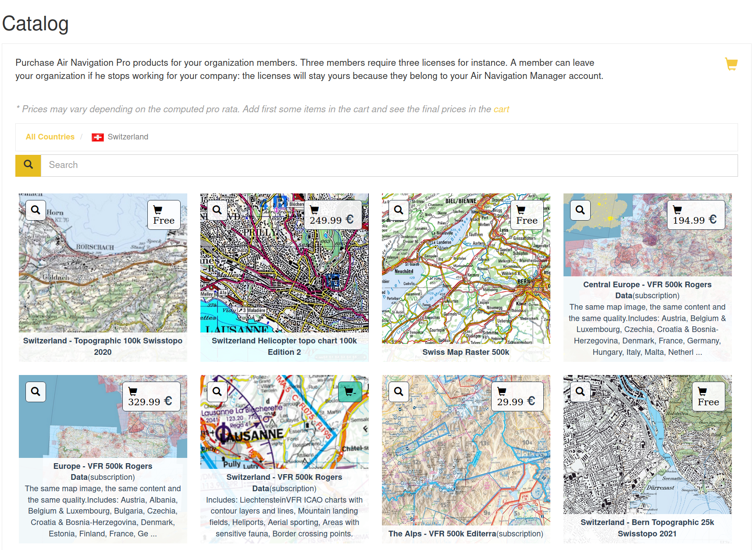Screen dimensions: 756x550
Task: Preview Switzerland Topographic 100k Swisstopo 2020 with magnifier
Action: point(36,210)
